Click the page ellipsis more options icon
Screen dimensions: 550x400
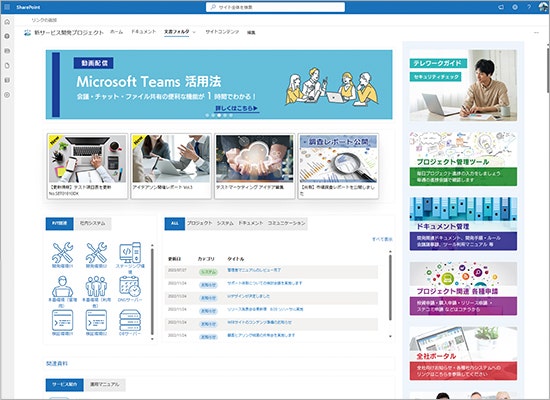[536, 33]
